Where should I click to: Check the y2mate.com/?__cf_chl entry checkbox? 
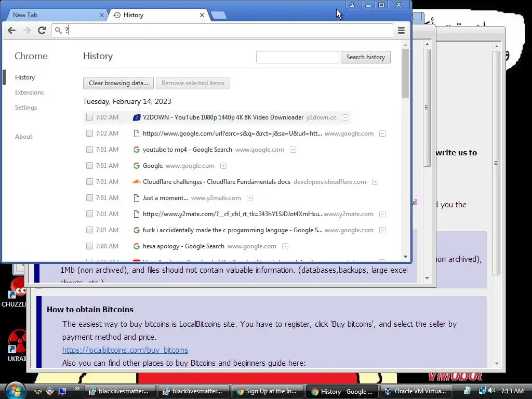pyautogui.click(x=89, y=214)
